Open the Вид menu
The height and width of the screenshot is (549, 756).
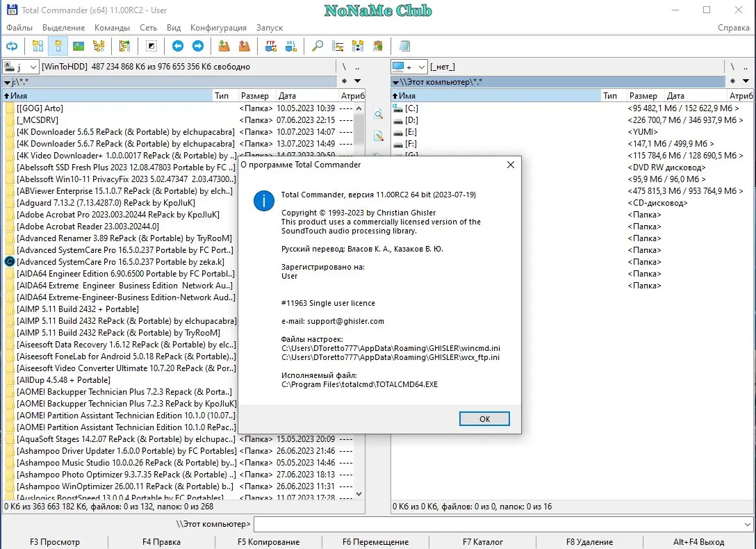tap(174, 28)
